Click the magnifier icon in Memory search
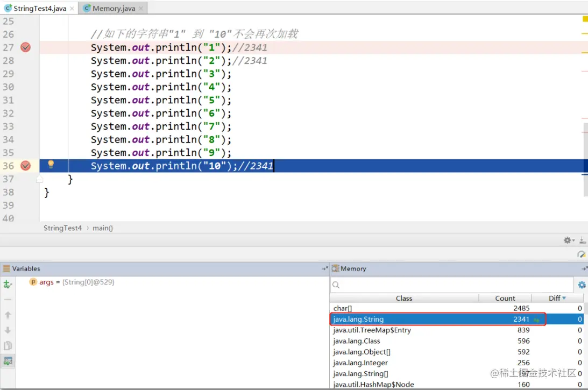588x390 pixels. pos(336,285)
